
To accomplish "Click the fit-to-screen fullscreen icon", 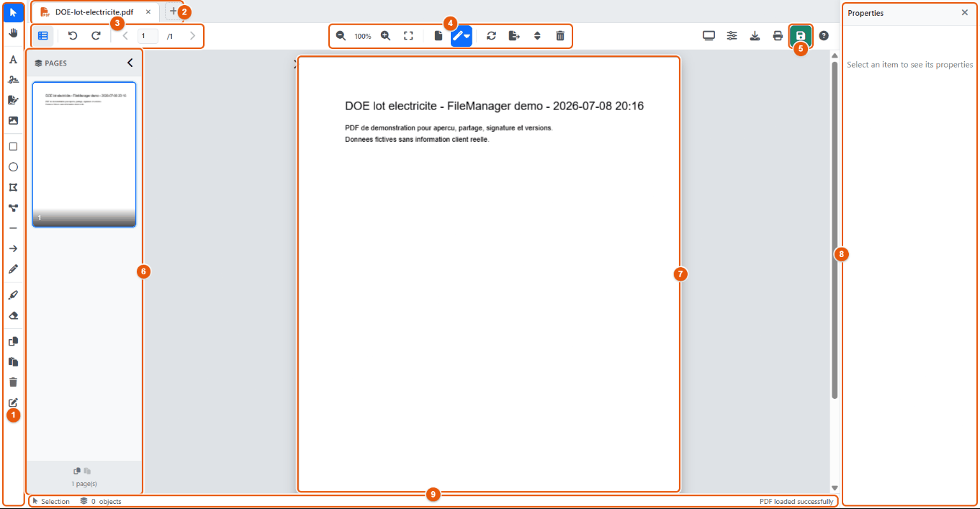I will tap(408, 35).
